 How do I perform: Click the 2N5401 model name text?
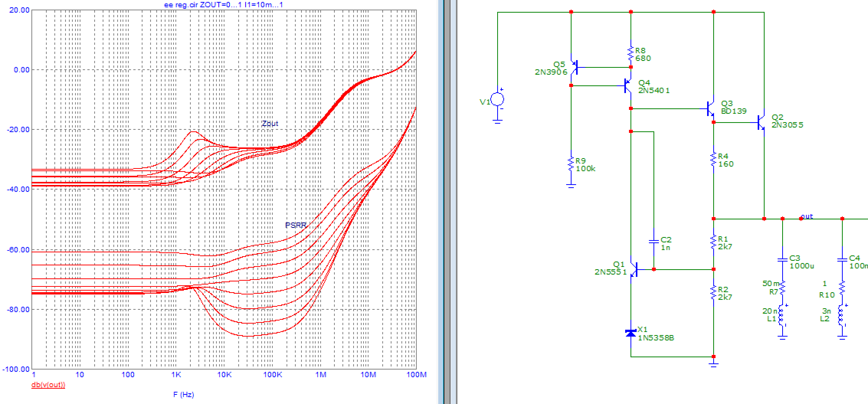pos(654,90)
